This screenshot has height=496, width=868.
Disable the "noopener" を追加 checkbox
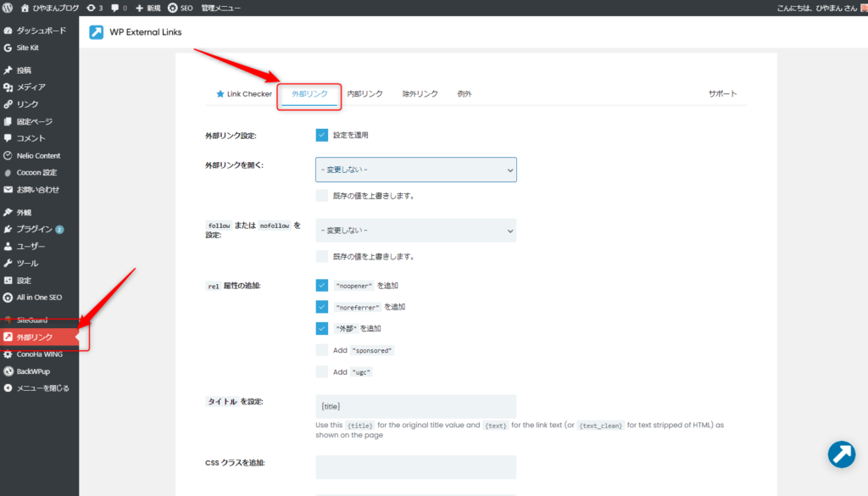tap(322, 286)
